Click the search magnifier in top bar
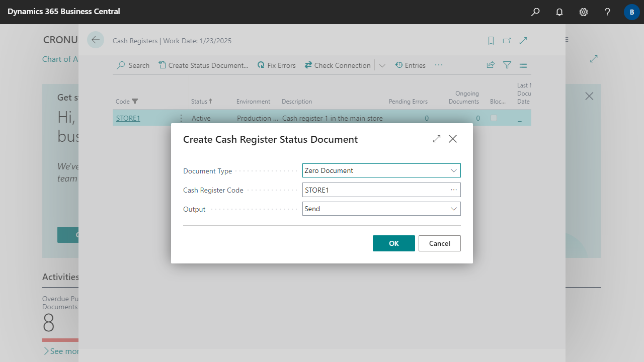This screenshot has height=362, width=644. click(x=535, y=12)
